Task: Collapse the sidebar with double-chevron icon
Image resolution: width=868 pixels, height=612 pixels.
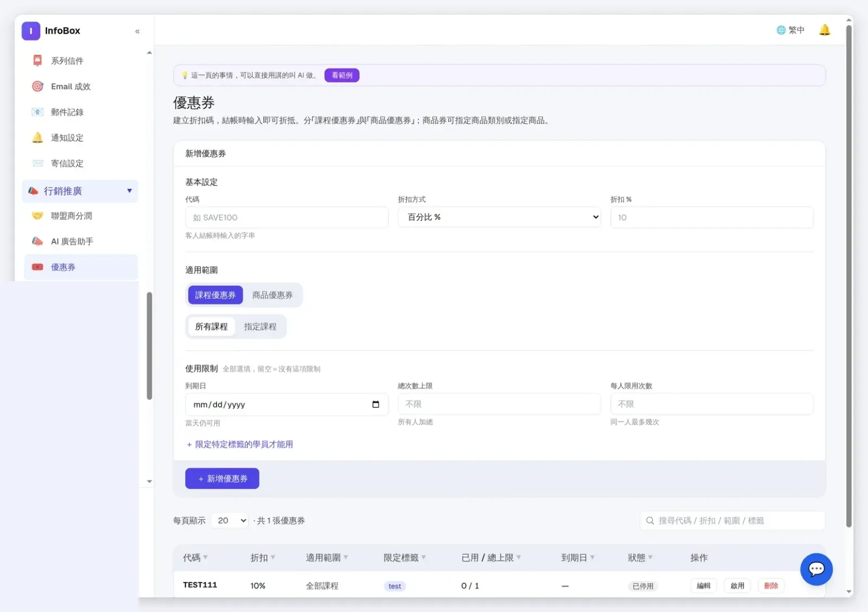Action: (x=137, y=31)
